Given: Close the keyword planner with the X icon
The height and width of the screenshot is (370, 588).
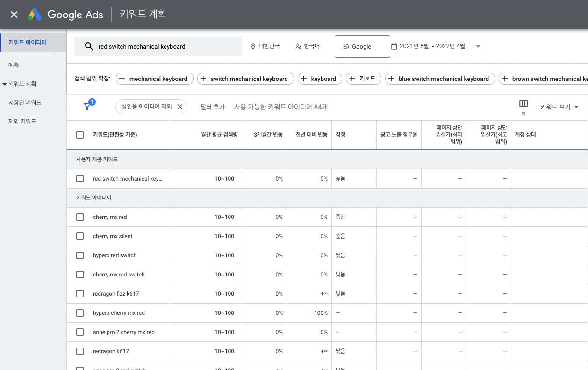Looking at the screenshot, I should click(x=14, y=15).
